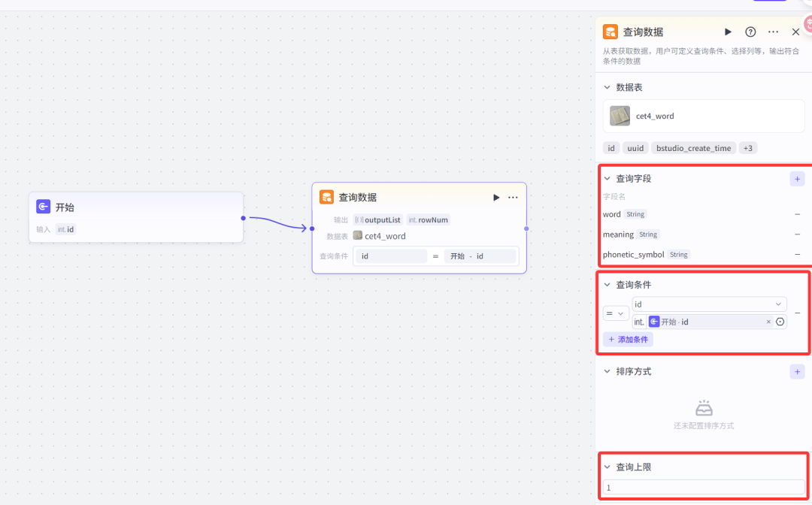Run the 查询数据 node from the side panel
The width and height of the screenshot is (812, 505).
pyautogui.click(x=728, y=32)
